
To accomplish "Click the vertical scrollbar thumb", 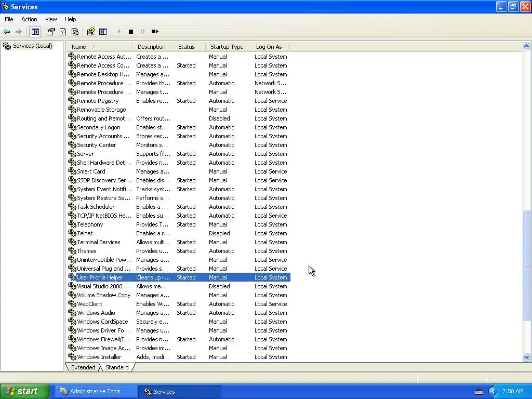I will click(527, 265).
